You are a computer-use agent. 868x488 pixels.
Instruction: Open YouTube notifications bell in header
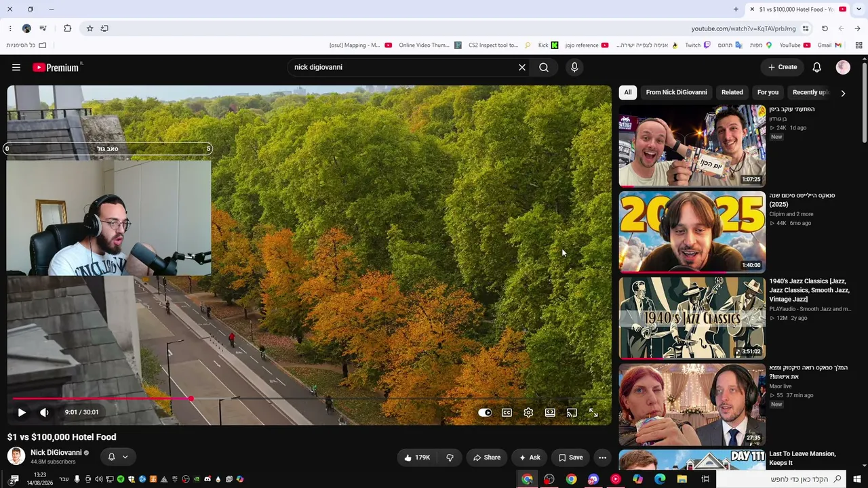pyautogui.click(x=817, y=67)
